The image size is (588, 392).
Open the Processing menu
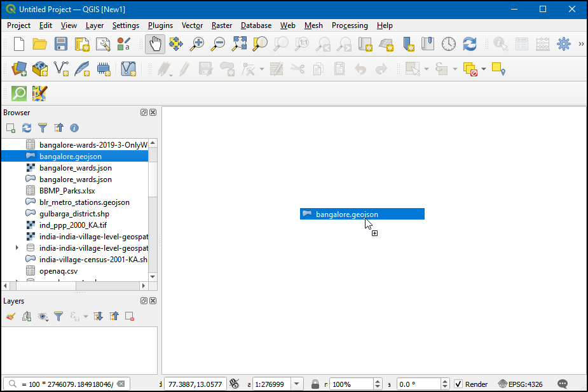[350, 25]
